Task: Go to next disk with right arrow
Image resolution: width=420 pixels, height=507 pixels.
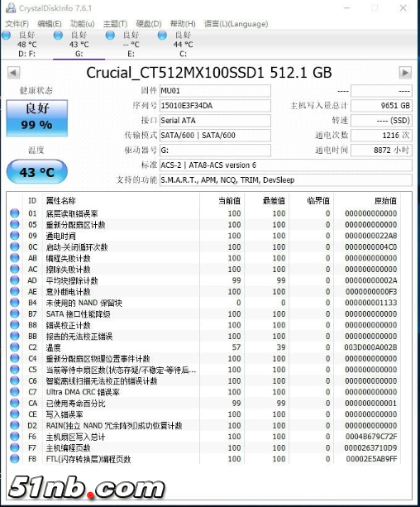Action: coord(405,73)
